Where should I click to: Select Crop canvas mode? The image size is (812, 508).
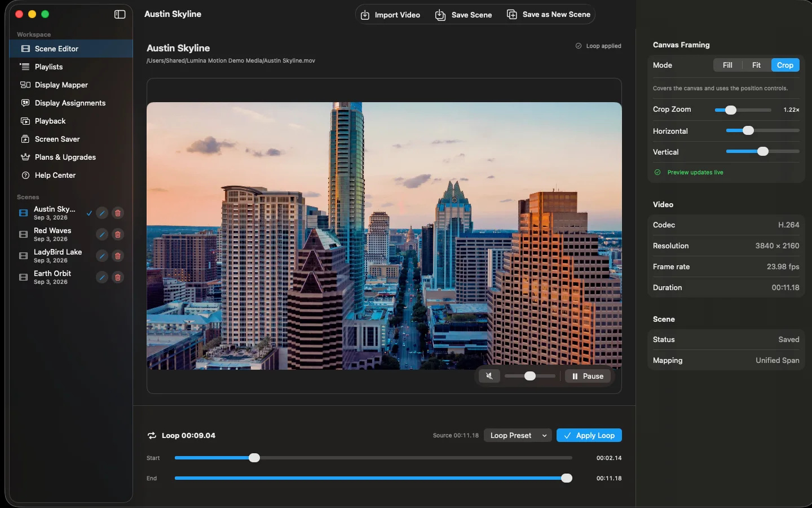[x=785, y=65]
